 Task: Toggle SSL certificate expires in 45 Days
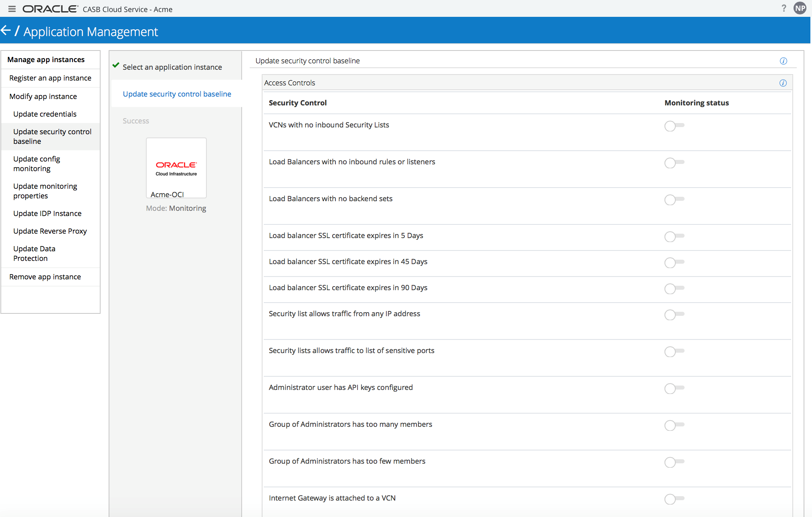(x=674, y=263)
